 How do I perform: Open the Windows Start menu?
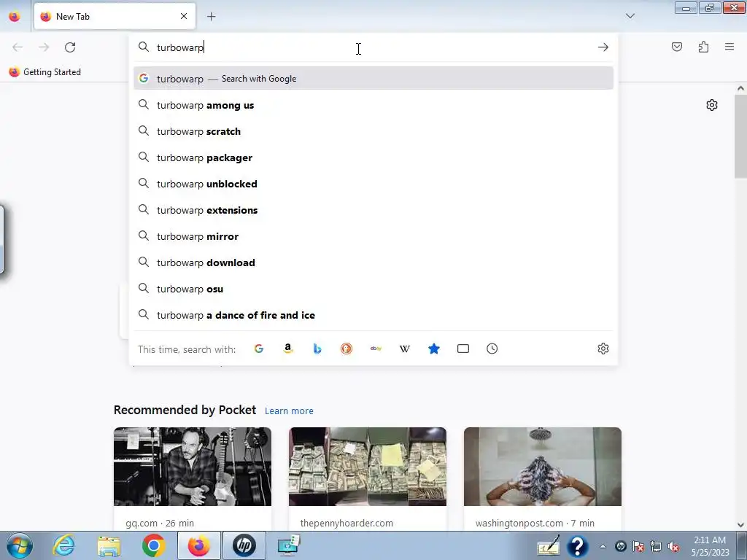click(x=19, y=545)
